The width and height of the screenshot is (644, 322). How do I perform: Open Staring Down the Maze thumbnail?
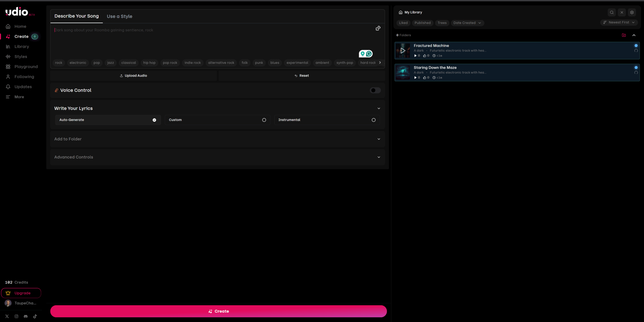(x=403, y=72)
